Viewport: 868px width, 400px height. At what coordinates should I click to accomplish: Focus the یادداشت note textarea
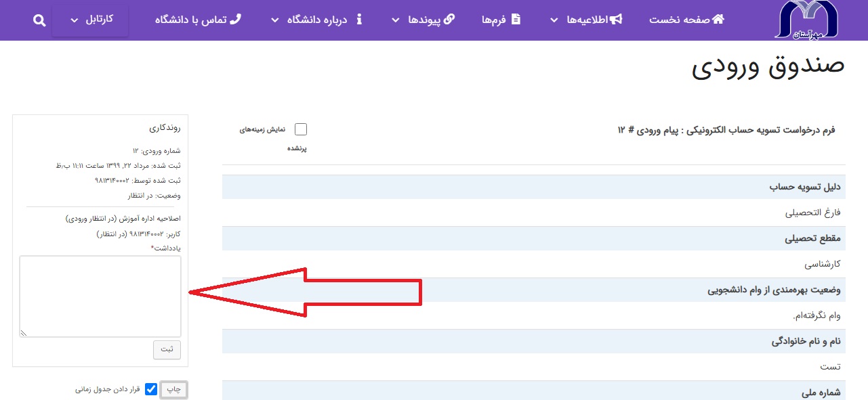[x=100, y=296]
